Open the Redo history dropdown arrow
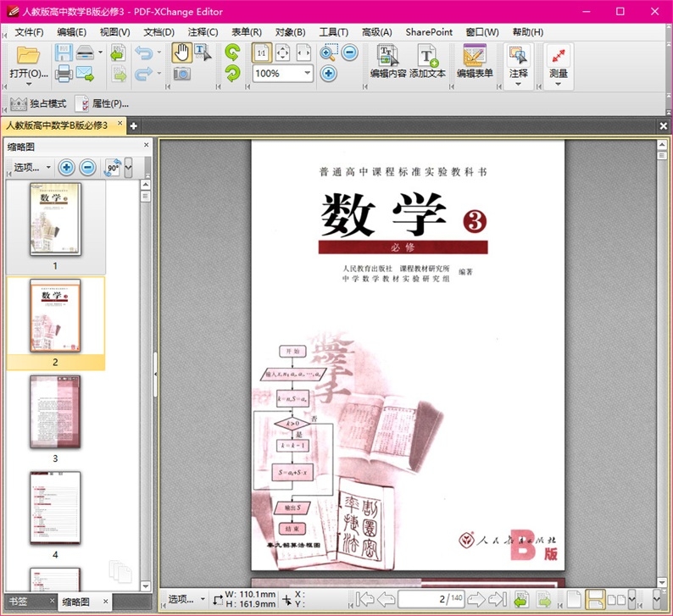673x616 pixels. (159, 74)
